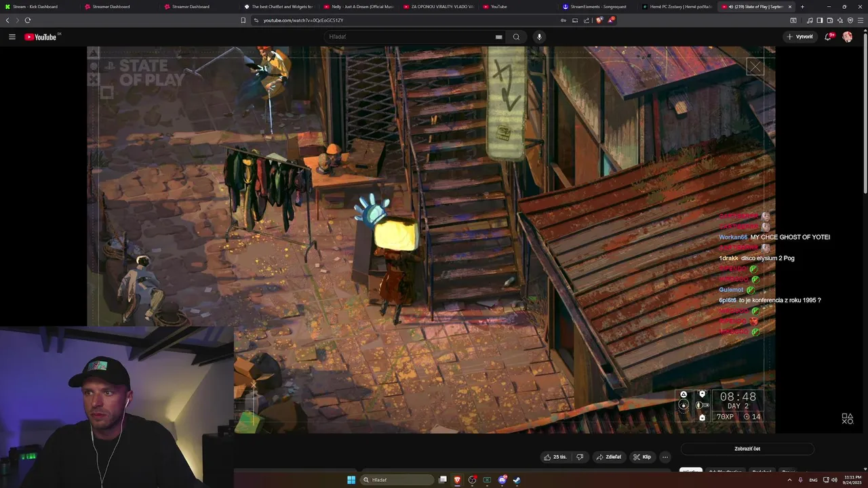Open Task View on the taskbar
Screen dimensions: 868x488
pyautogui.click(x=443, y=480)
